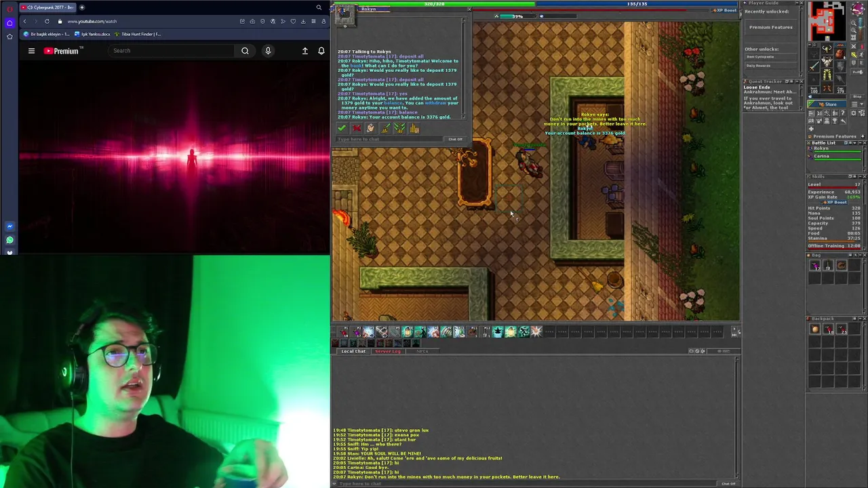This screenshot has width=868, height=488.
Task: Click the XP Boost label on top bar
Action: coord(726,10)
